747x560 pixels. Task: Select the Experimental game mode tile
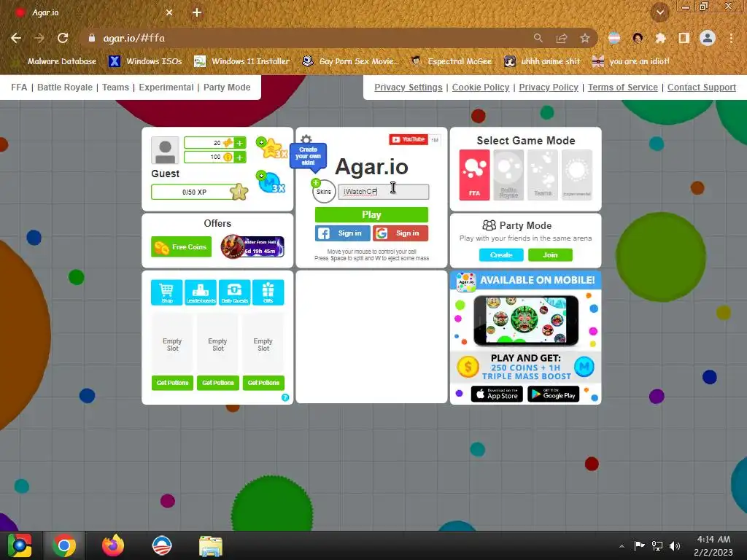tap(577, 175)
